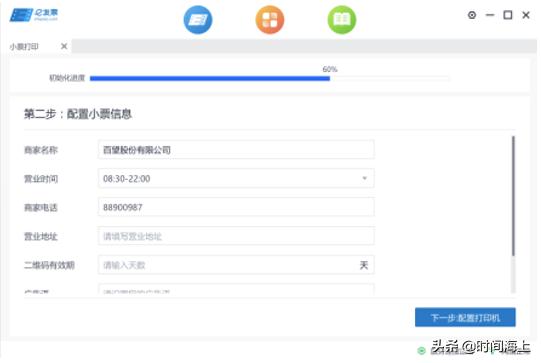Click the 初始化进度 label

pos(67,78)
